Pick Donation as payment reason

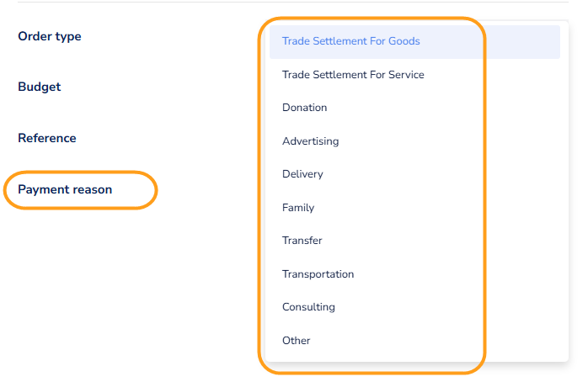click(x=305, y=108)
